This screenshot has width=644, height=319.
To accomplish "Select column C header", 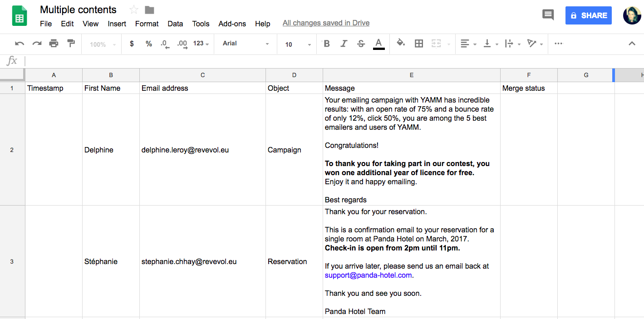I will tap(202, 75).
